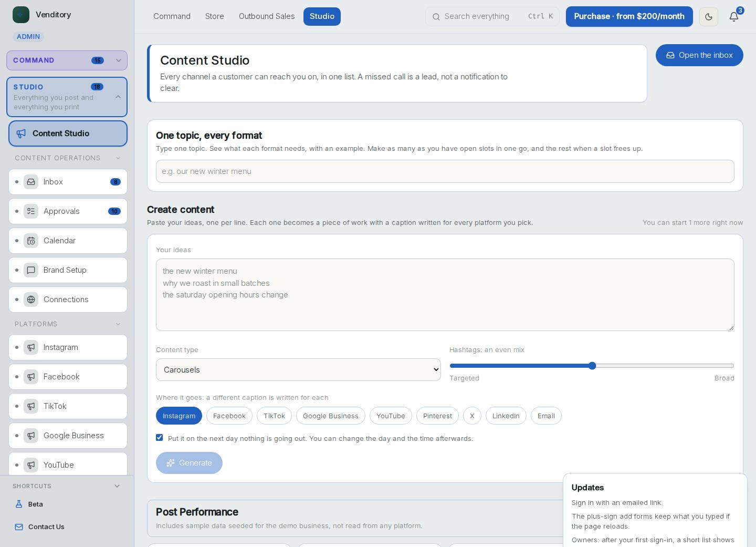This screenshot has width=756, height=547.
Task: Open the Content type dropdown
Action: click(298, 370)
